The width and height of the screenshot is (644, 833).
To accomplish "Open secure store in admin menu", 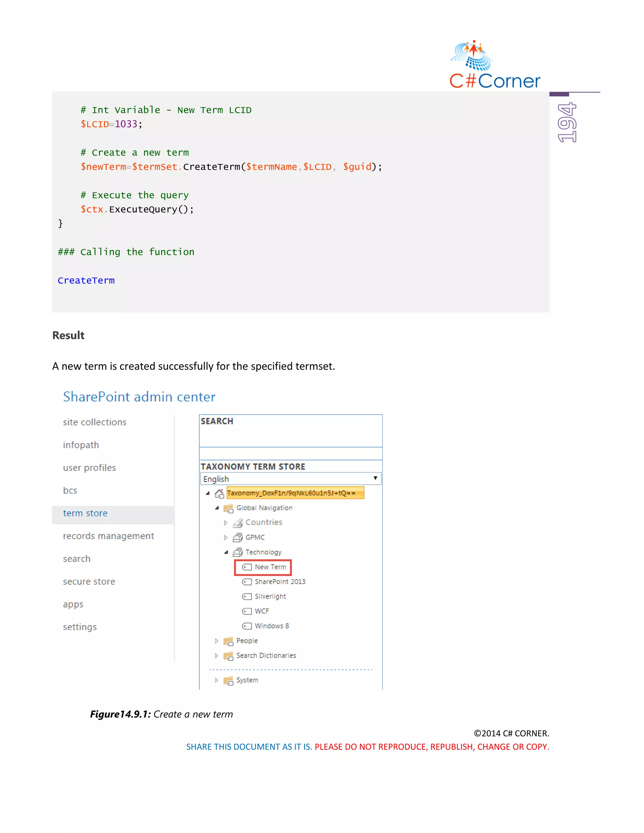I will coord(89,582).
